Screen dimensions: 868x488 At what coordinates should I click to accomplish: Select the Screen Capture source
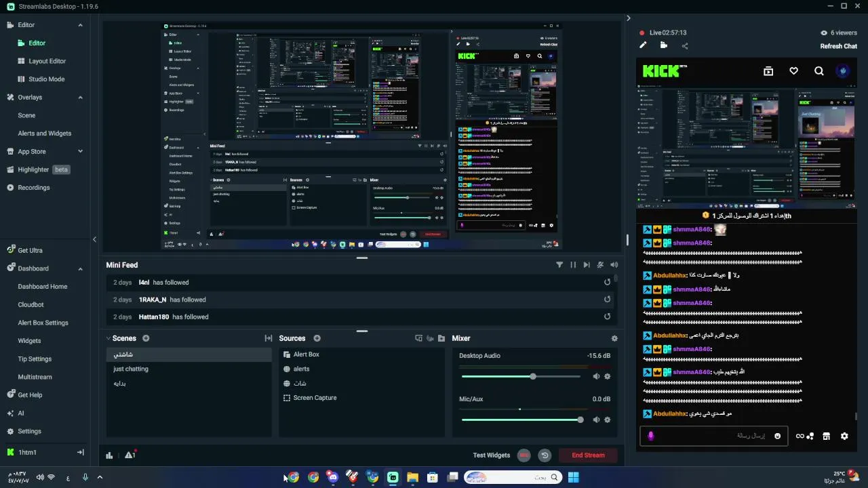pos(361,398)
